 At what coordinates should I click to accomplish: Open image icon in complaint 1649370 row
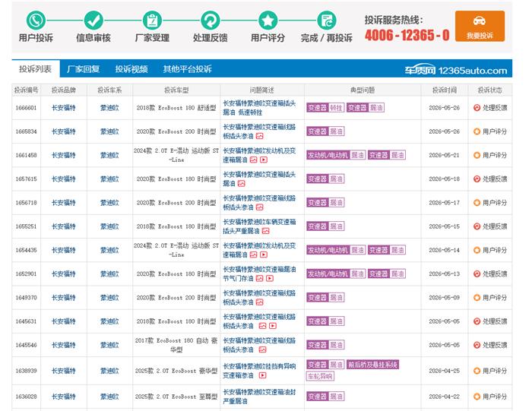pyautogui.click(x=260, y=302)
